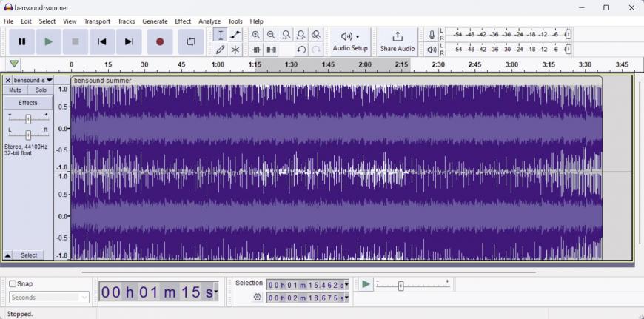Click the Stop button
644x319 pixels.
[x=76, y=41]
